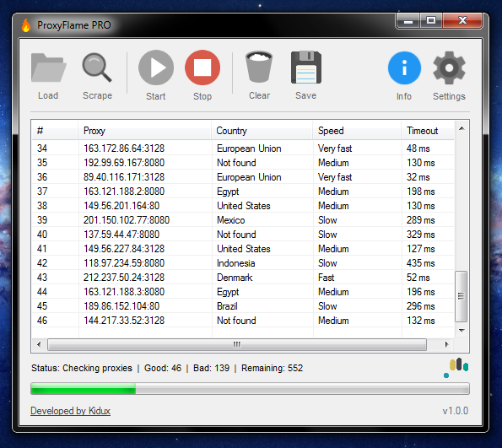
Task: Start scraping with the magnifier icon
Action: point(97,67)
